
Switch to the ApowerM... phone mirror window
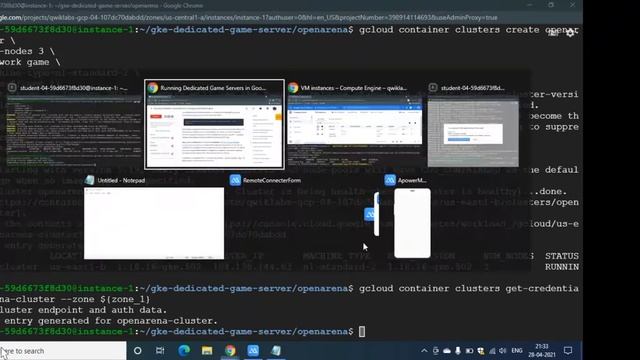pos(412,217)
